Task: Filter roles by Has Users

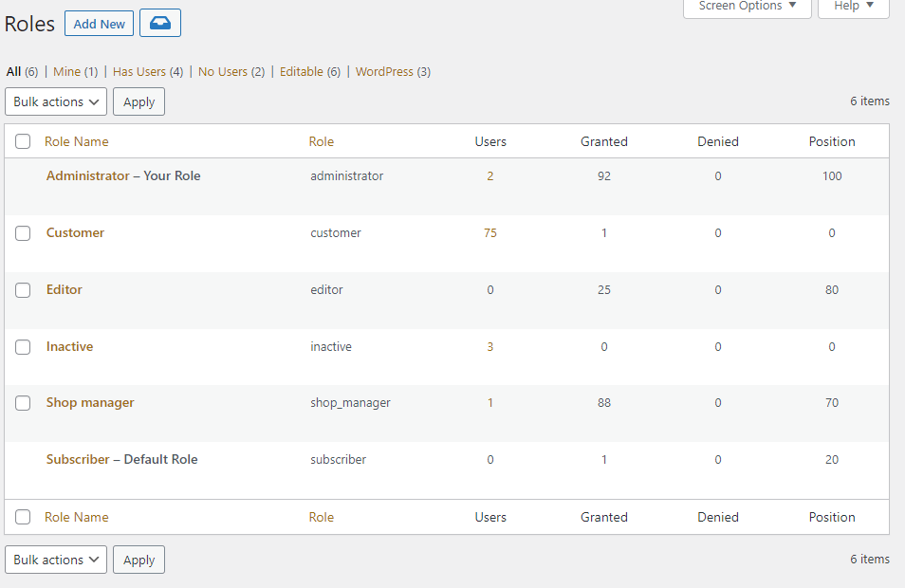Action: coord(139,72)
